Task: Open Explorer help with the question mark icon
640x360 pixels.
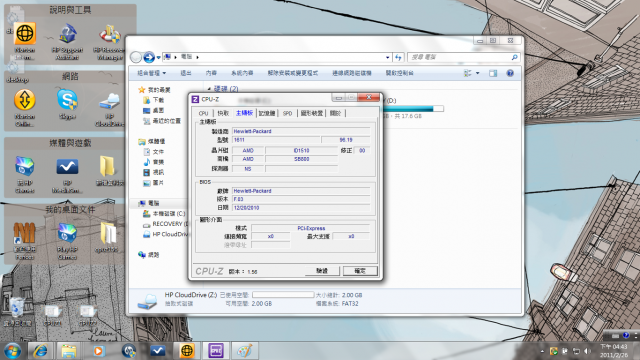Action: tap(510, 73)
